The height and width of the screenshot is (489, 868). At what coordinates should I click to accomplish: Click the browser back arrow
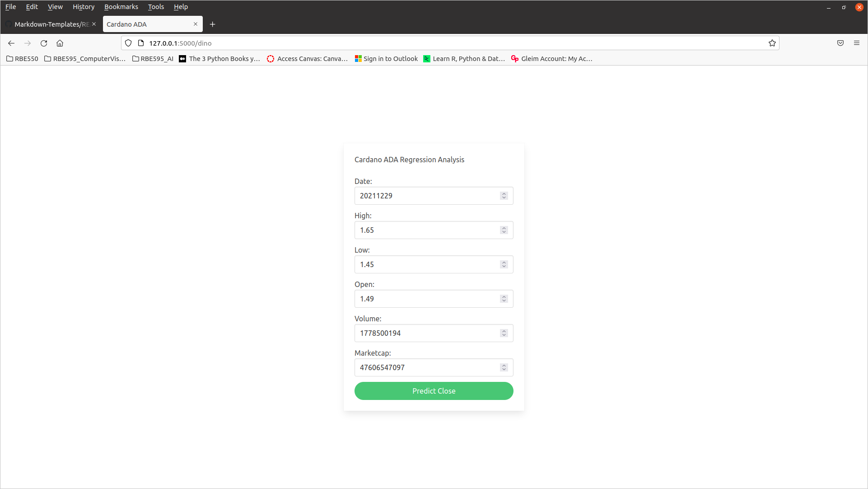(x=11, y=43)
